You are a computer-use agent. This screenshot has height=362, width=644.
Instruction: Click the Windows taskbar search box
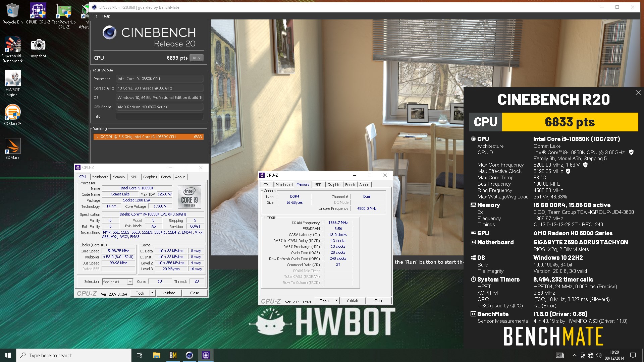pyautogui.click(x=74, y=355)
